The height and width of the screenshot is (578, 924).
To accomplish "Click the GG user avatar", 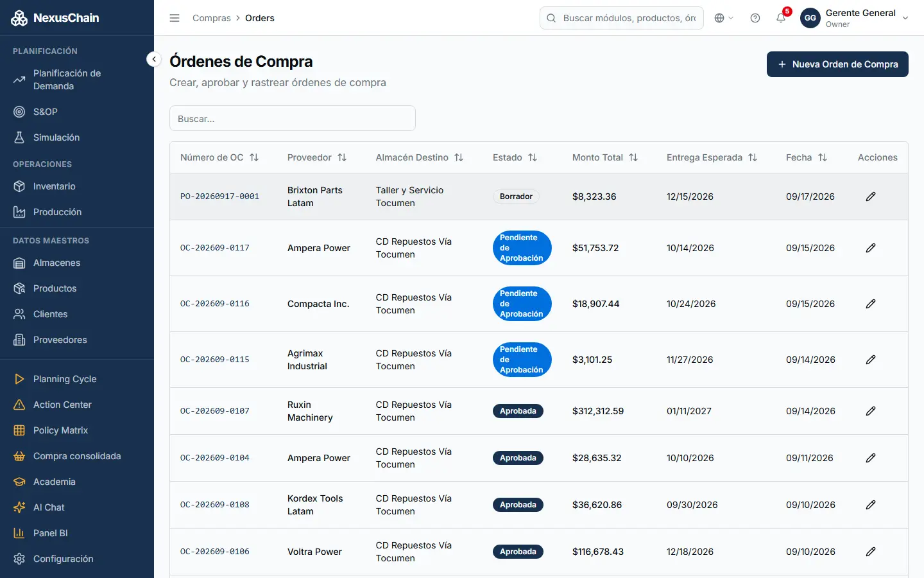I will point(810,18).
